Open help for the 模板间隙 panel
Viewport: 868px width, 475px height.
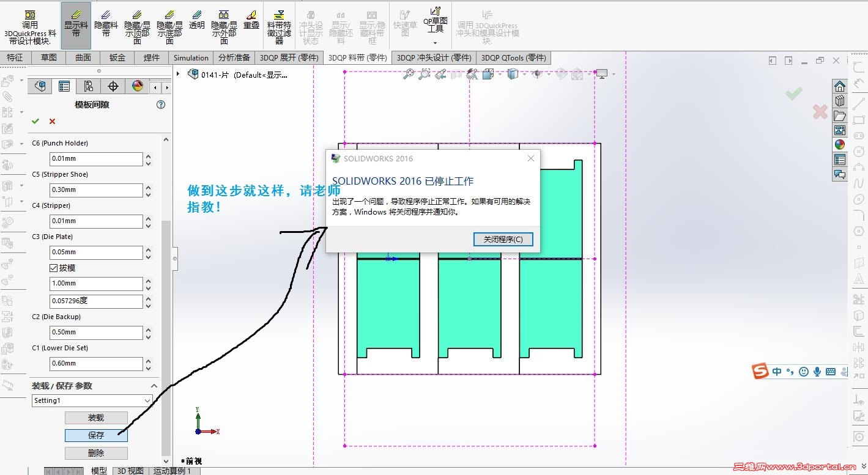161,105
